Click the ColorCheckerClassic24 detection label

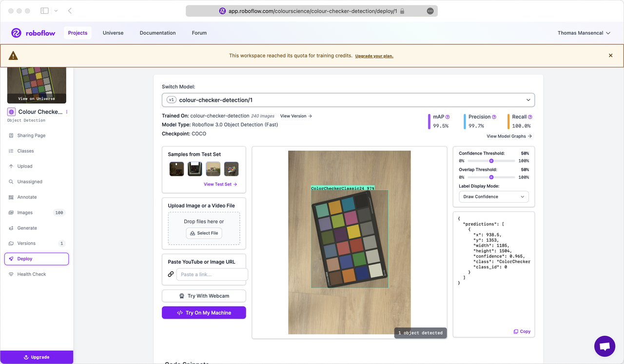tap(343, 188)
